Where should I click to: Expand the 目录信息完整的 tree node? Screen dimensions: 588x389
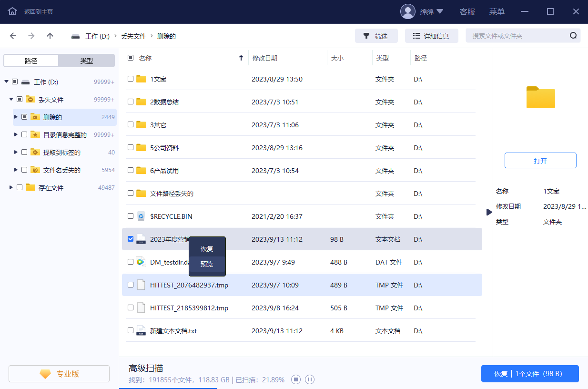pos(16,135)
